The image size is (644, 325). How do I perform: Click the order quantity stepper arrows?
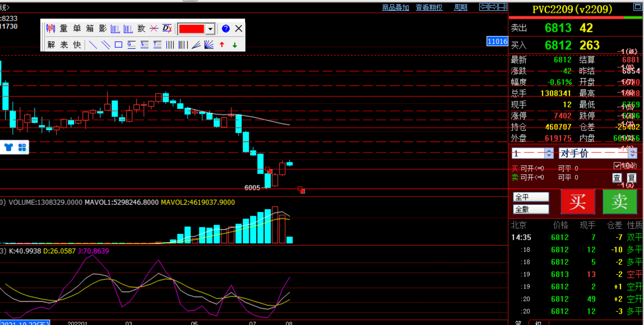549,153
